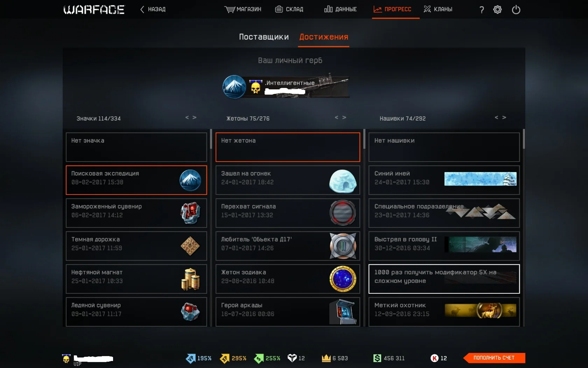Open settings via the gear icon

(x=497, y=9)
